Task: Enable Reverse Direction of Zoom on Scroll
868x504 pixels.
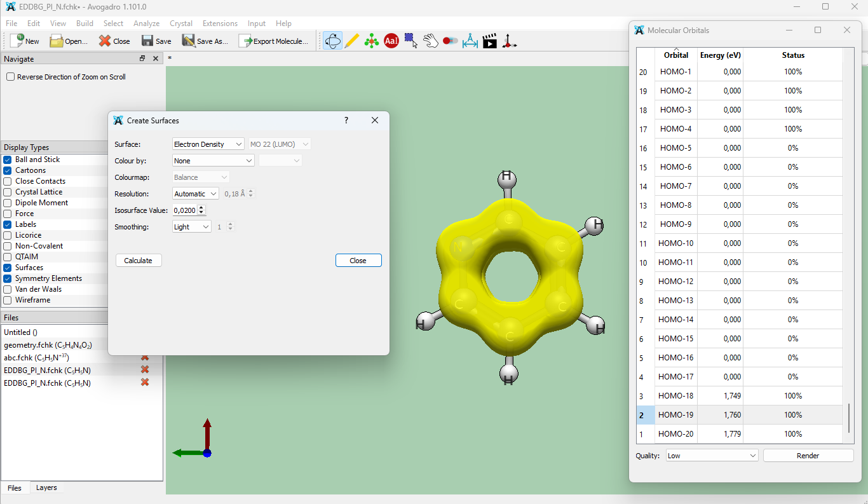Action: tap(11, 77)
